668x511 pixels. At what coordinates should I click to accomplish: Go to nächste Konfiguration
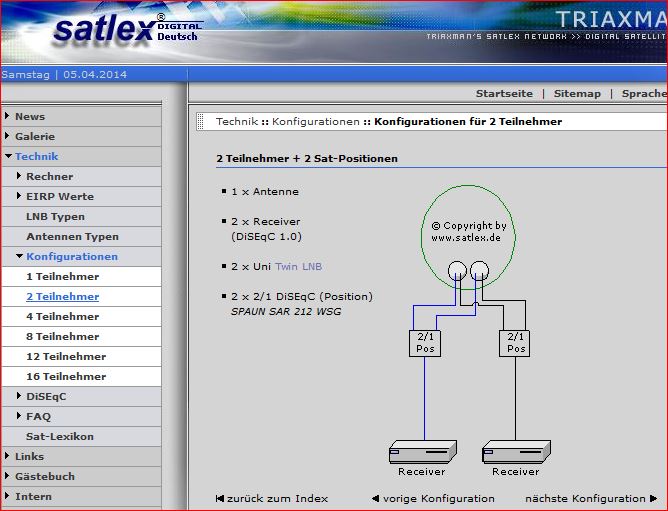(585, 498)
